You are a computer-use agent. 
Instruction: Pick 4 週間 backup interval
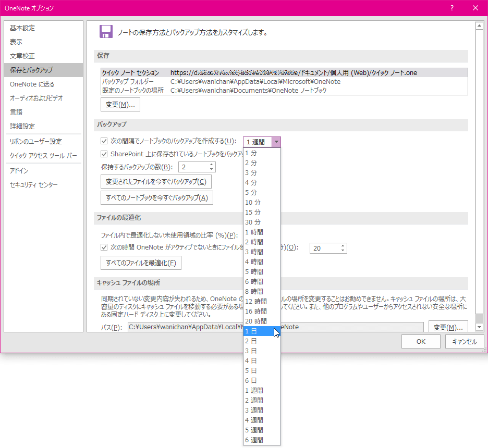click(262, 420)
